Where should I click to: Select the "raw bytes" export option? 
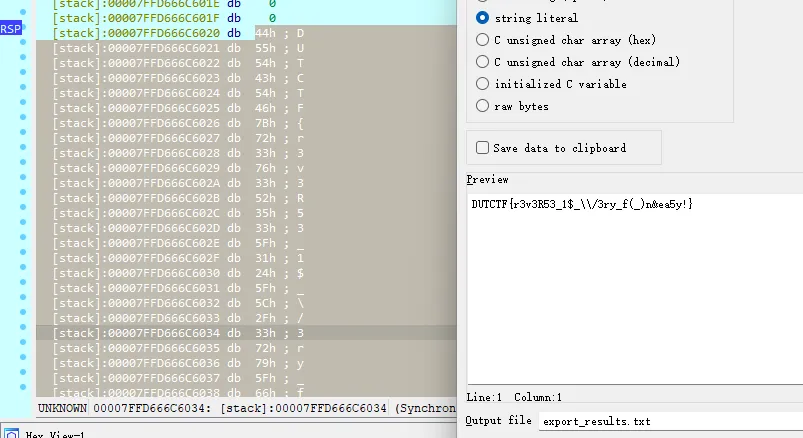[x=483, y=106]
